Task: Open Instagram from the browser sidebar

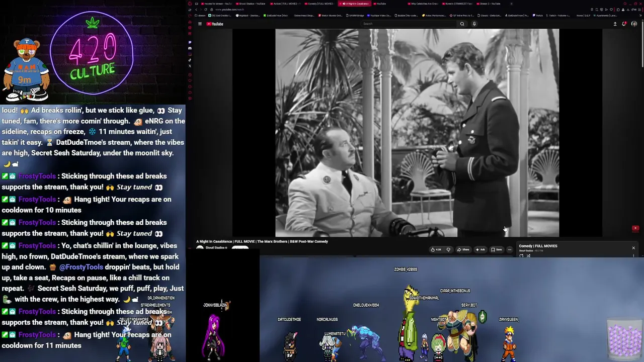Action: [190, 54]
